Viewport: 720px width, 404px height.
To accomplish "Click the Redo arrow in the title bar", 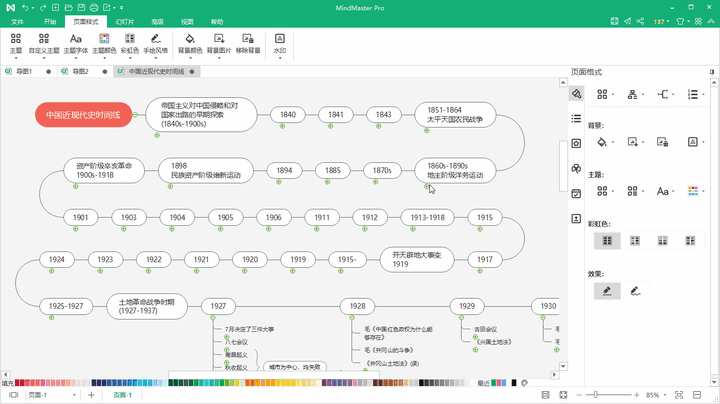I will click(43, 8).
